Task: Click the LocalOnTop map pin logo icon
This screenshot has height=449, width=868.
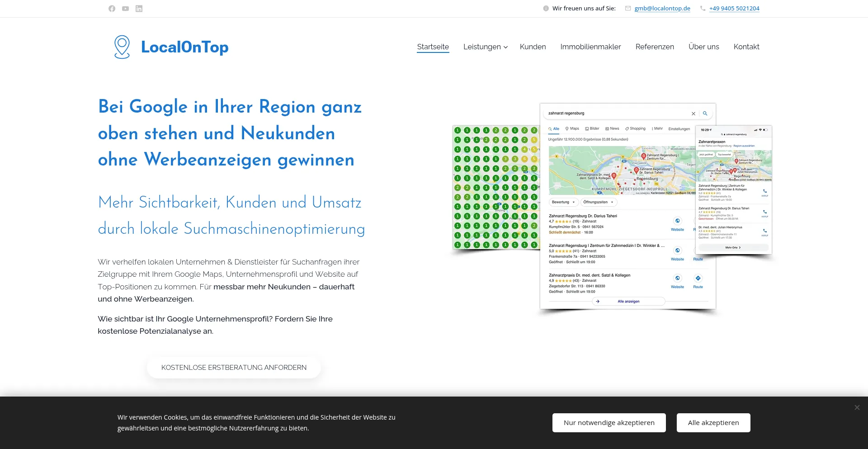Action: 122,47
